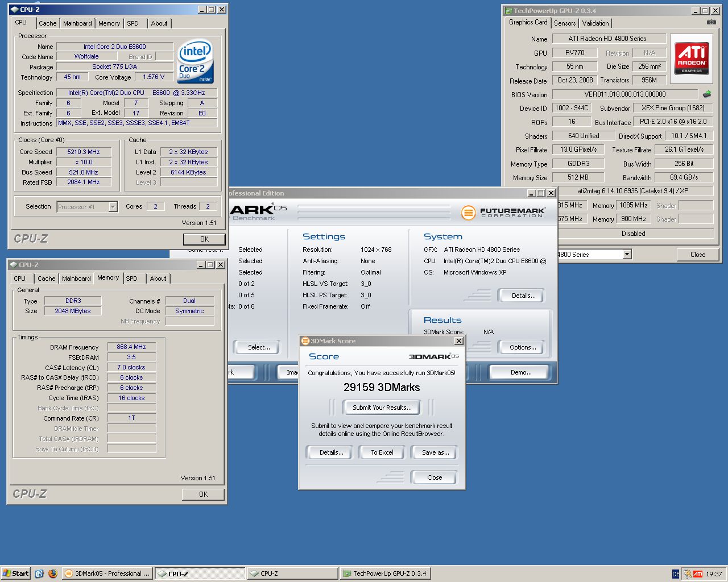Open the Start menu
The image size is (728, 582).
point(15,573)
